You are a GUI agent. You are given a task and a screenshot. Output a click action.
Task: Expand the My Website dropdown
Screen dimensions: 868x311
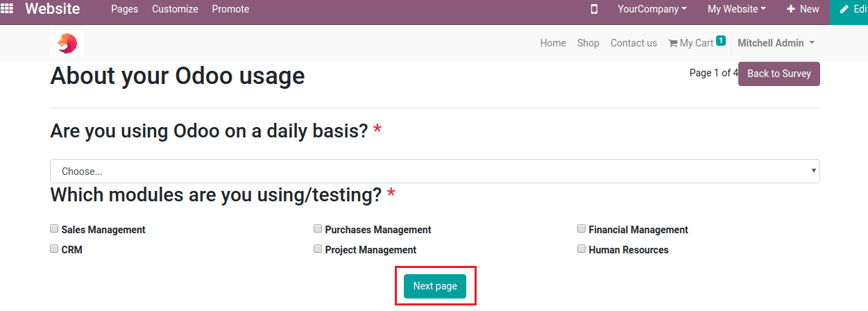click(x=737, y=9)
